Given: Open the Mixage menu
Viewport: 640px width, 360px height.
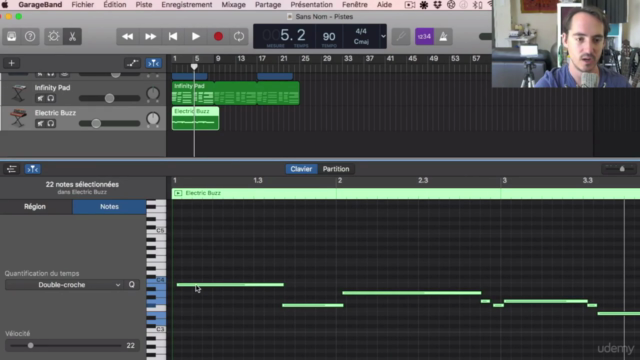Looking at the screenshot, I should pyautogui.click(x=233, y=5).
